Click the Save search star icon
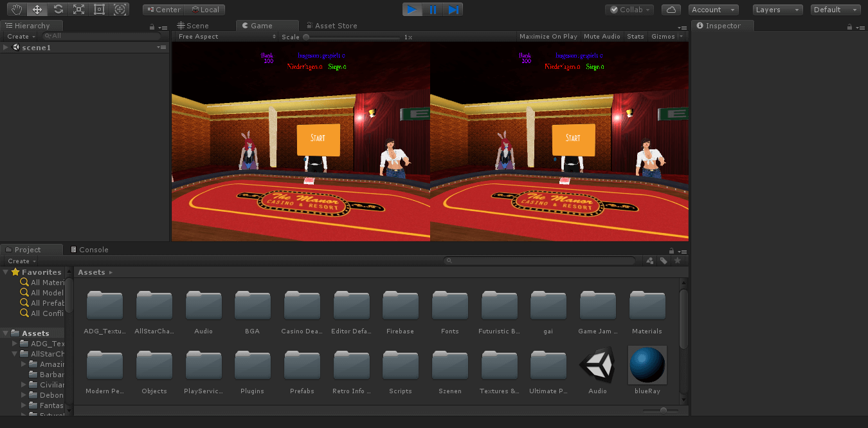 point(677,261)
